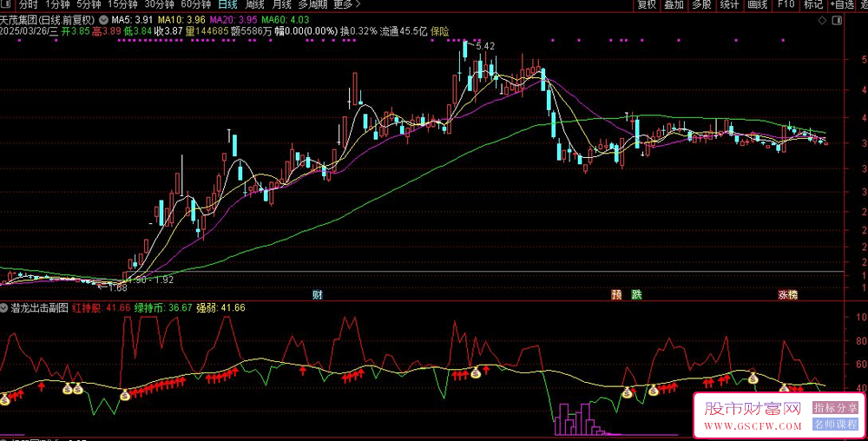Select the 周线 weekly chart tab
The image size is (868, 441).
click(254, 5)
